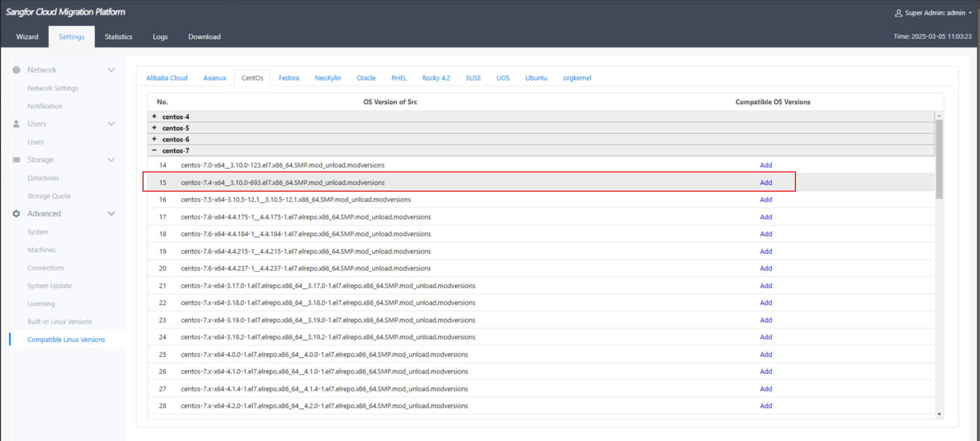Click scrollbar down arrow in table
The image size is (980, 441).
[939, 414]
